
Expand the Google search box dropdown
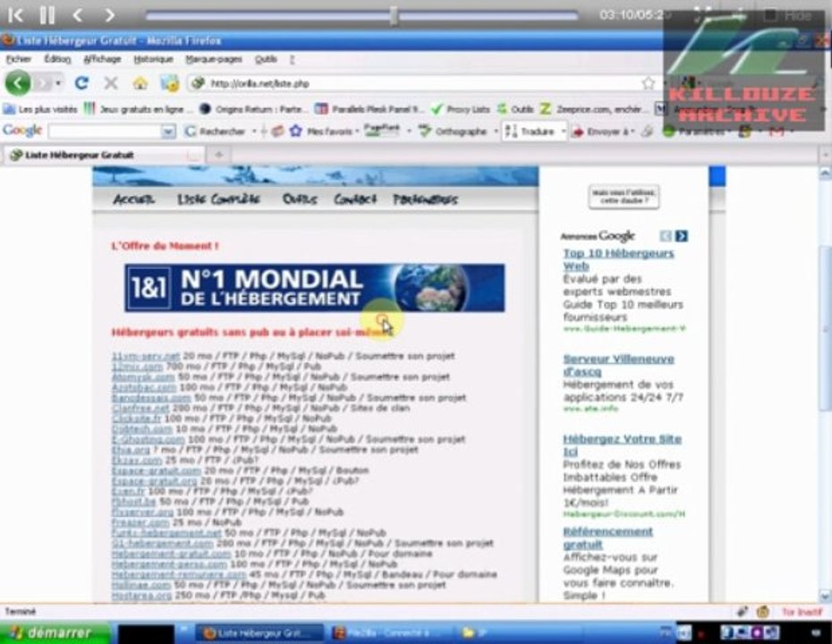click(169, 131)
